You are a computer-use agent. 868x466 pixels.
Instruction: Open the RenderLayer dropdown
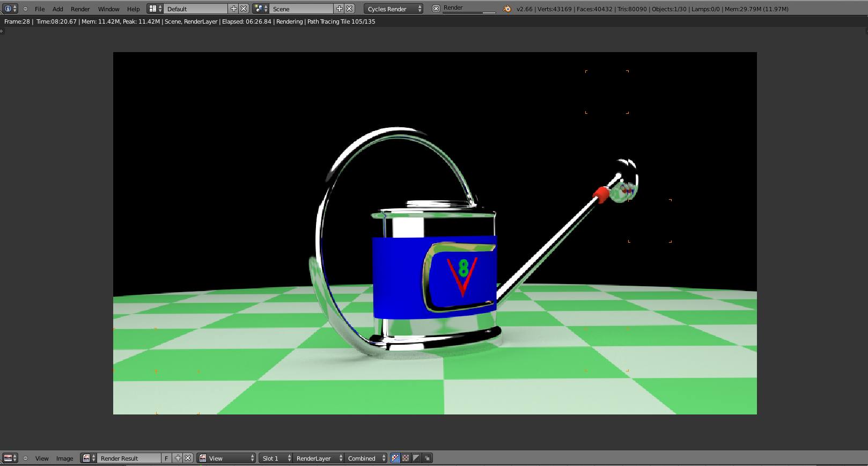tap(319, 458)
